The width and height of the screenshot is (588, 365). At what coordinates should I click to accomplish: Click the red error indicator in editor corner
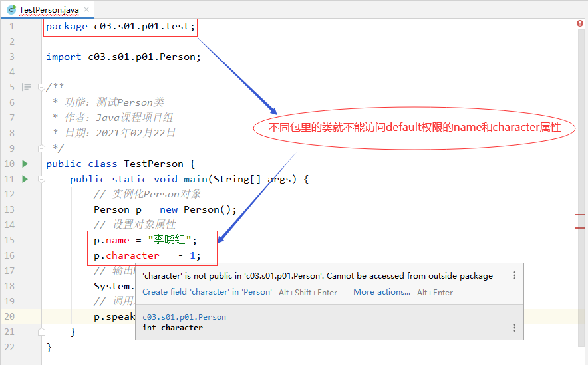click(x=580, y=23)
